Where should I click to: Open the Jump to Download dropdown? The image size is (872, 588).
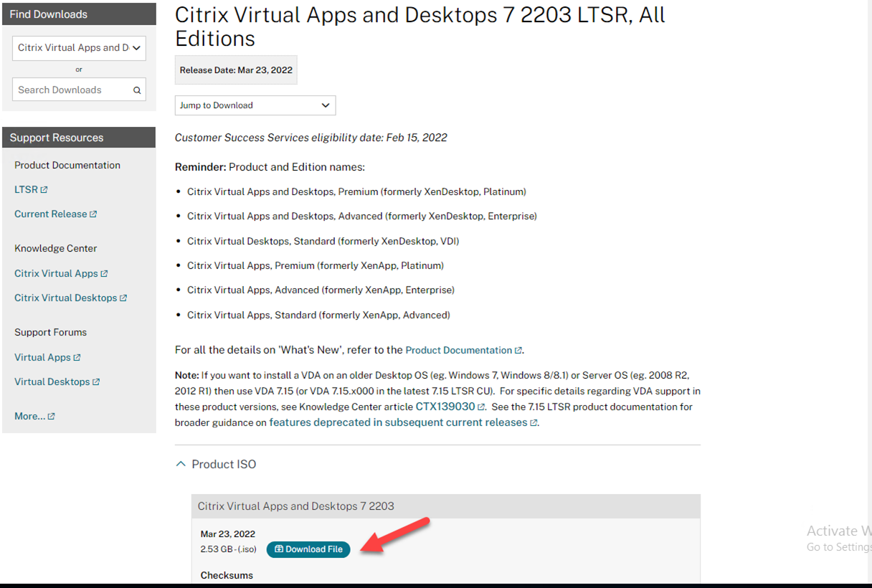[x=255, y=105]
